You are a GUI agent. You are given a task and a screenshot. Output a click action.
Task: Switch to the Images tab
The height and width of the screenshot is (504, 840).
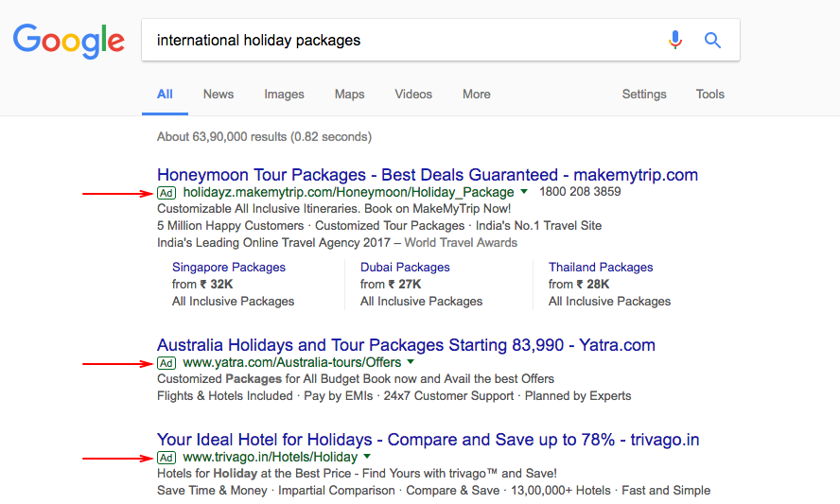pyautogui.click(x=284, y=95)
